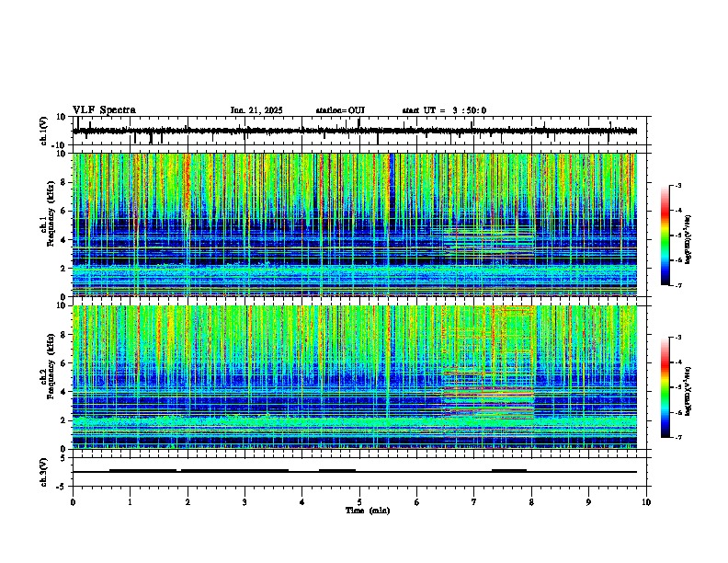This screenshot has width=728, height=563.
Task: Select the 'ch.1 Frequency (kHz)' axis label
Action: (48, 214)
